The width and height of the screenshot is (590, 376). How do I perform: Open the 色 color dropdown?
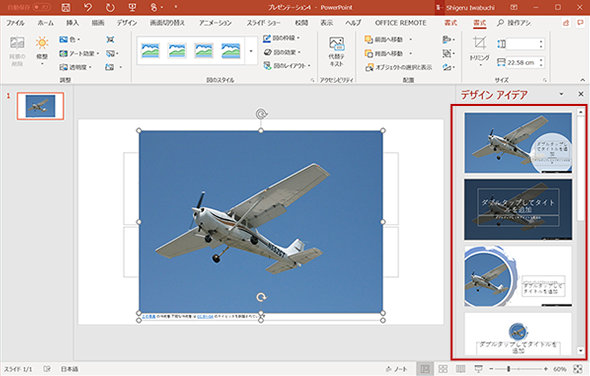70,39
